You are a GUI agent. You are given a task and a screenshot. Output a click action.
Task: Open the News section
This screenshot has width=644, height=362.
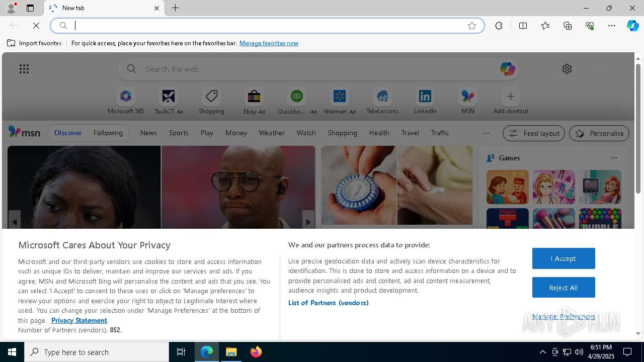click(148, 133)
